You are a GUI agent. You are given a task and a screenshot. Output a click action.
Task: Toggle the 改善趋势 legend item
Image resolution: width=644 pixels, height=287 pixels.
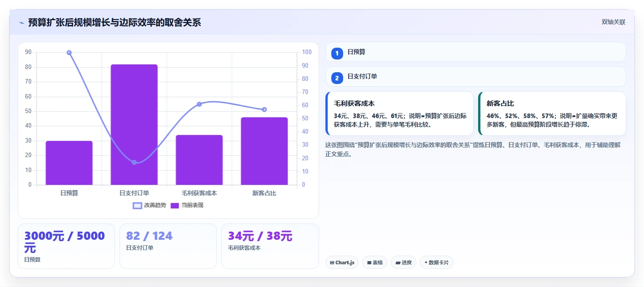coord(150,205)
